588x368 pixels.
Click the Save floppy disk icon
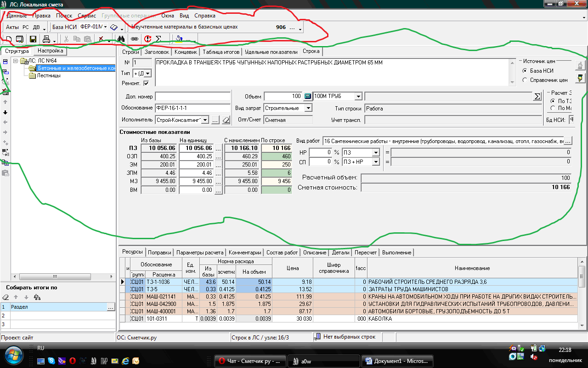click(33, 39)
